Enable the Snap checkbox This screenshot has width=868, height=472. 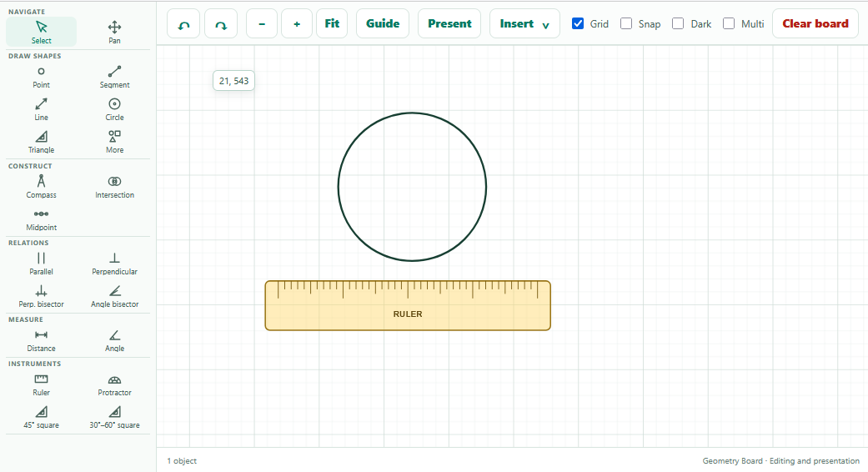[626, 24]
